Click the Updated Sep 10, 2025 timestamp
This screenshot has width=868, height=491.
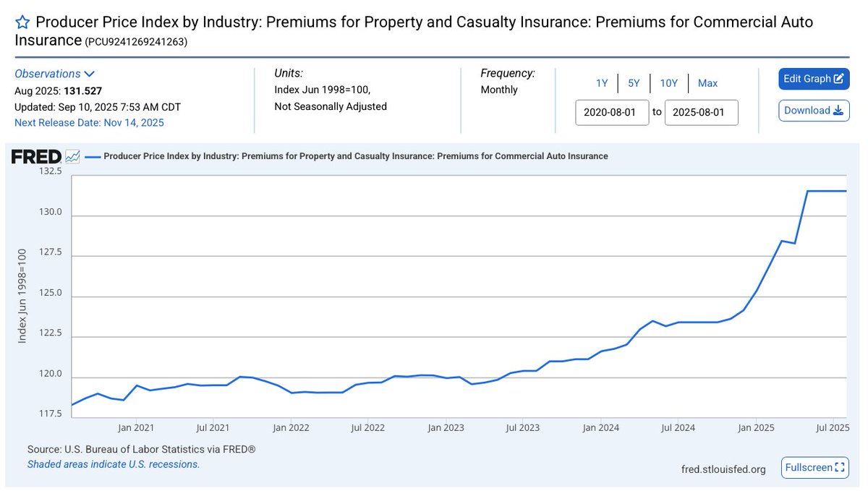(98, 107)
